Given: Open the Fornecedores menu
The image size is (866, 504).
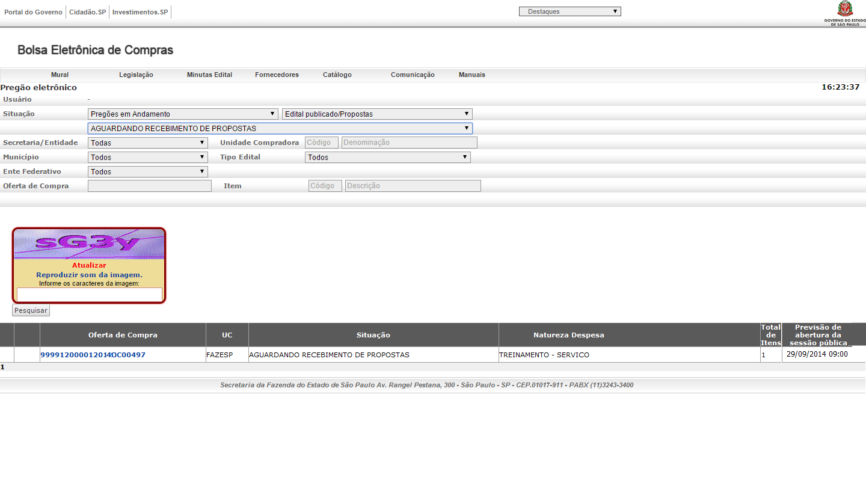Looking at the screenshot, I should (277, 75).
